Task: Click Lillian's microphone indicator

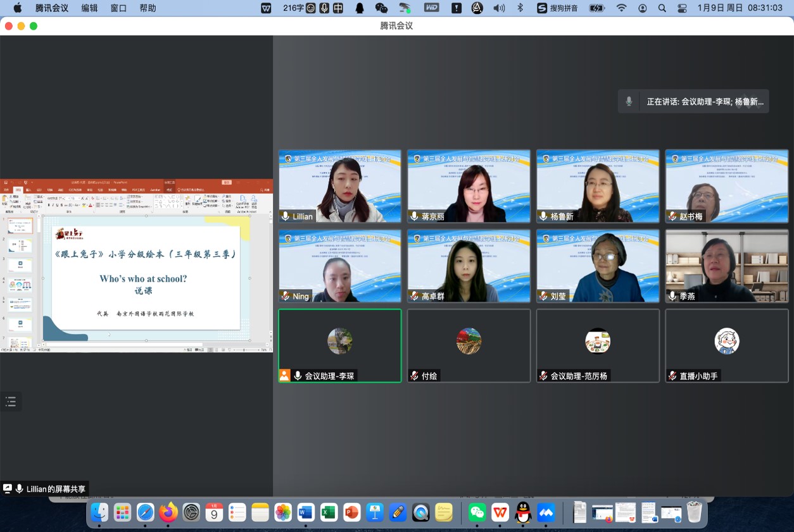Action: click(x=286, y=216)
